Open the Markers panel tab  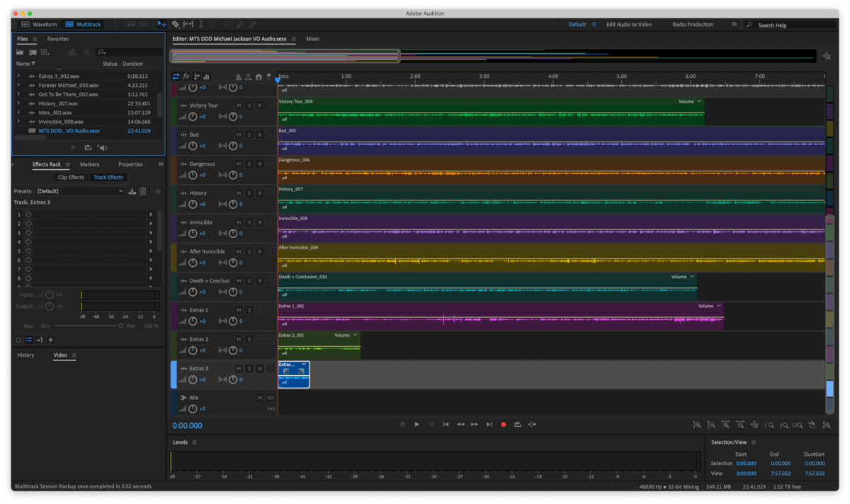(89, 164)
